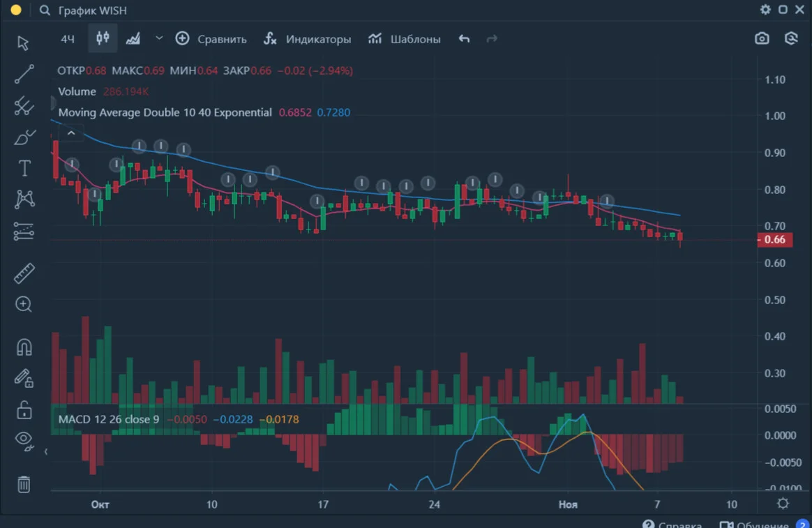Viewport: 812px width, 528px height.
Task: Open the Сравнить compare menu
Action: [x=211, y=39]
